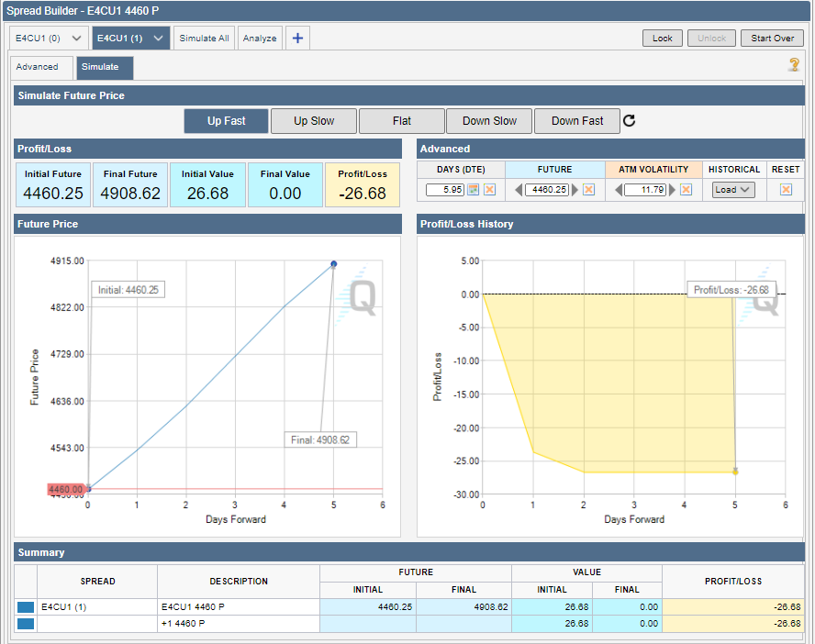Clear the ATM Volatility override

coord(687,190)
